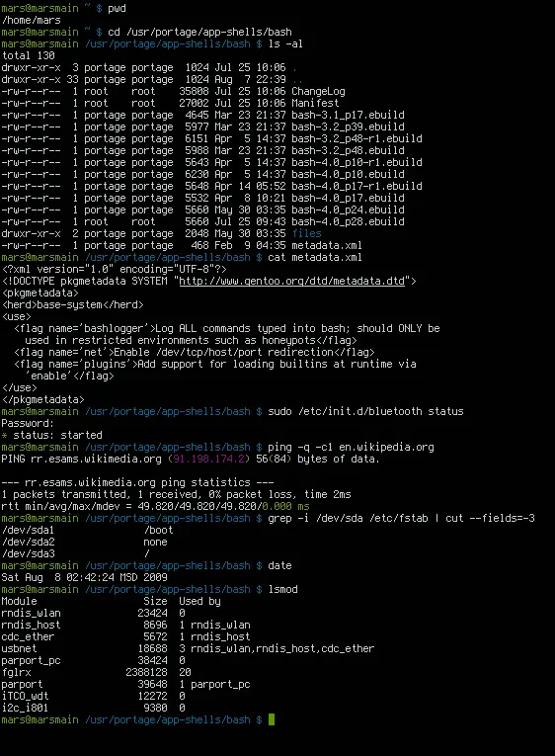555x756 pixels.
Task: Click the '/home/mars' pwd output
Action: [x=32, y=20]
